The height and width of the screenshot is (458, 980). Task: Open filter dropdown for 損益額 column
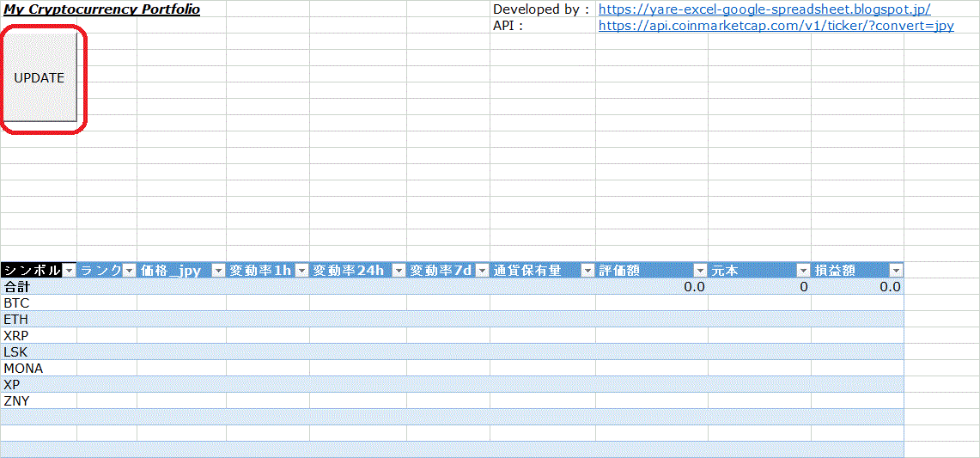[896, 271]
